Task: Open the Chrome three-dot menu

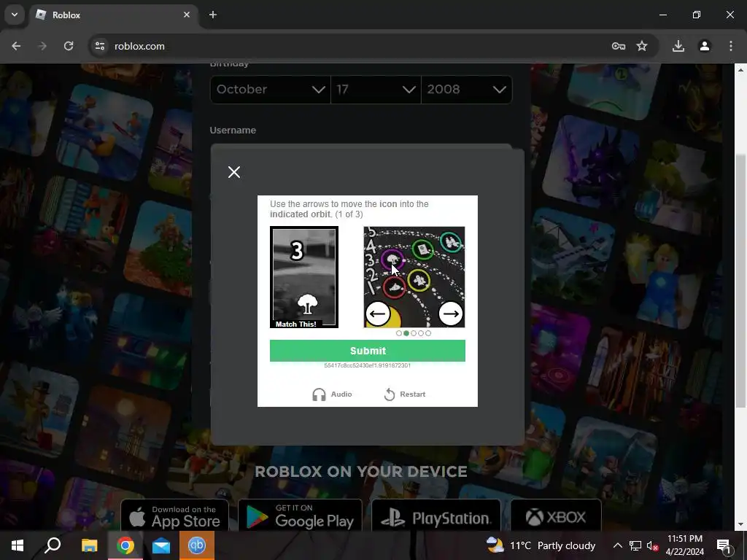Action: [731, 46]
